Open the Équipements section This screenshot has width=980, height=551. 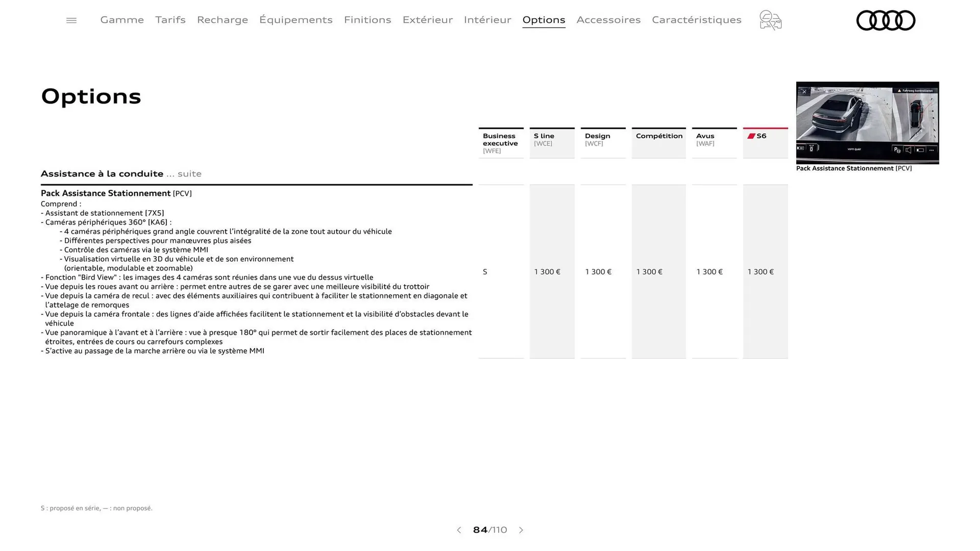[x=296, y=20]
